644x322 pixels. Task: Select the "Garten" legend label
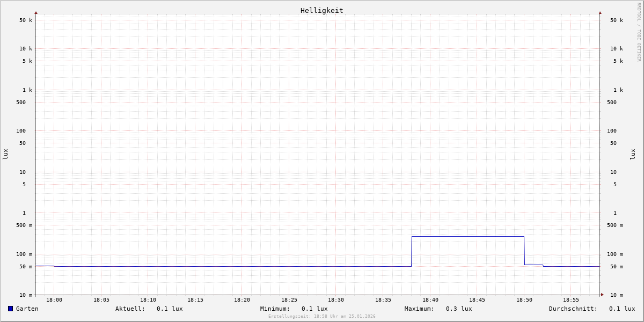27,309
